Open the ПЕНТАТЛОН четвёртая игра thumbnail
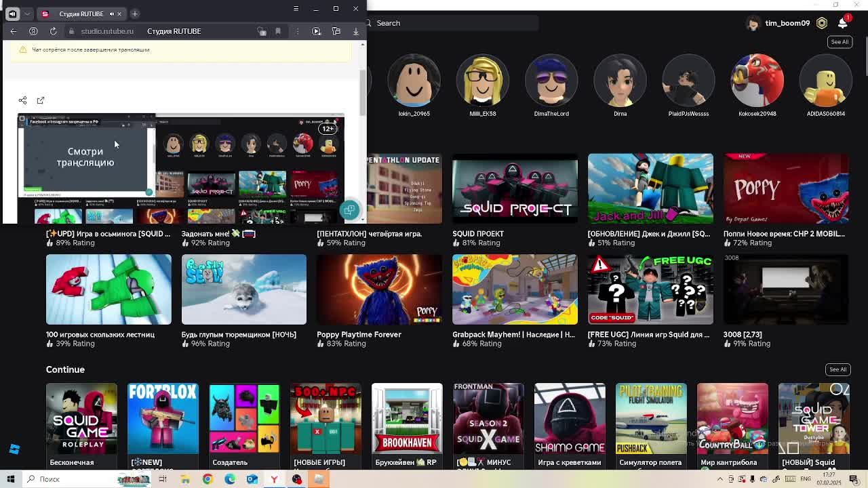Screen dimensions: 868x488 click(405, 188)
